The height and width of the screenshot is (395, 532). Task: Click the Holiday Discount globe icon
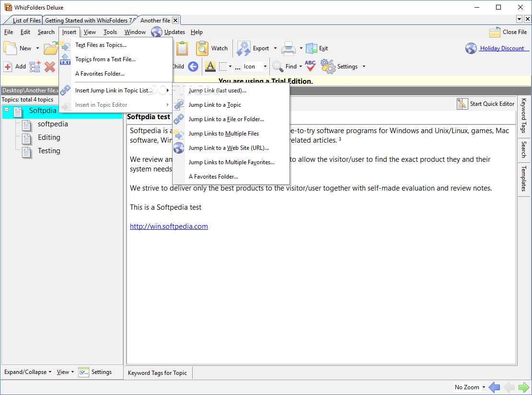pos(471,48)
